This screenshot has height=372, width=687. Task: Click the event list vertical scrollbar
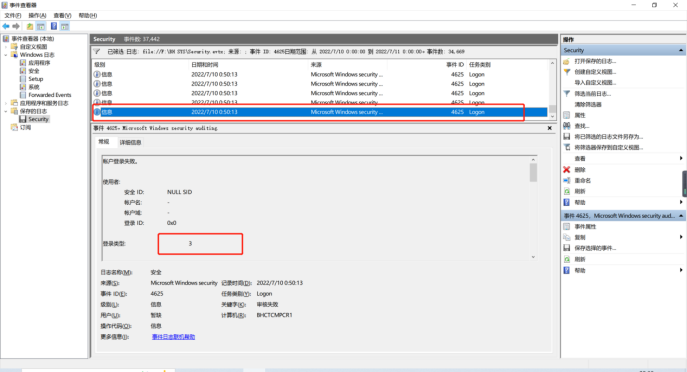pos(552,90)
